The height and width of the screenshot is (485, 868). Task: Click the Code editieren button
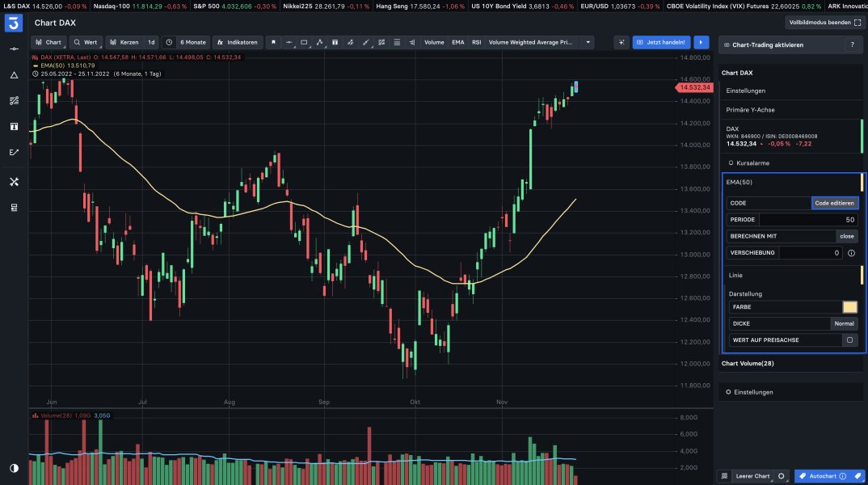point(834,203)
